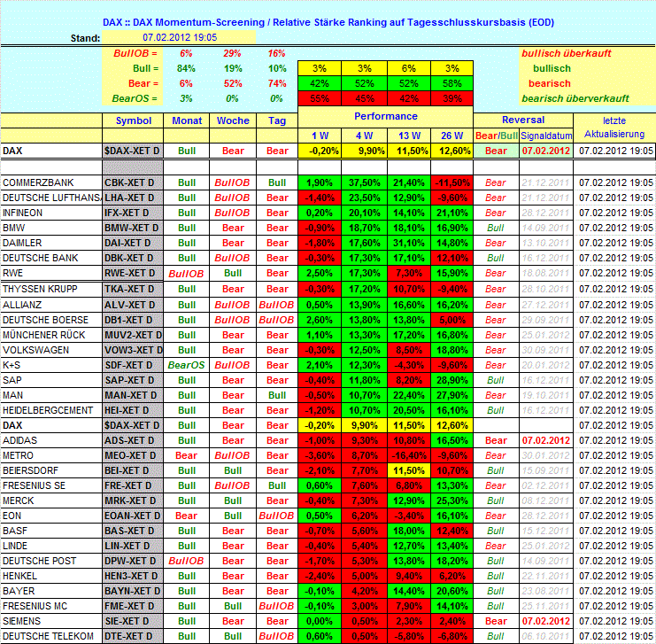This screenshot has width=656, height=644.
Task: Select the Monat column header
Action: [x=187, y=120]
